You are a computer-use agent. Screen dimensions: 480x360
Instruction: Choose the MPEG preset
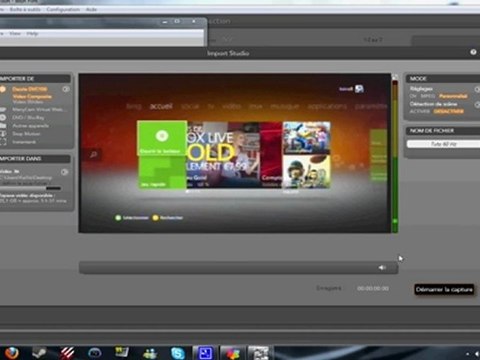[x=428, y=96]
